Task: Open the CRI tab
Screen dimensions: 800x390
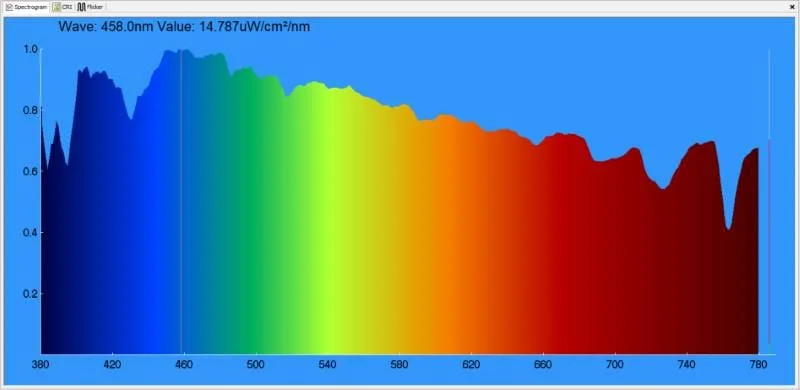Action: coord(63,7)
